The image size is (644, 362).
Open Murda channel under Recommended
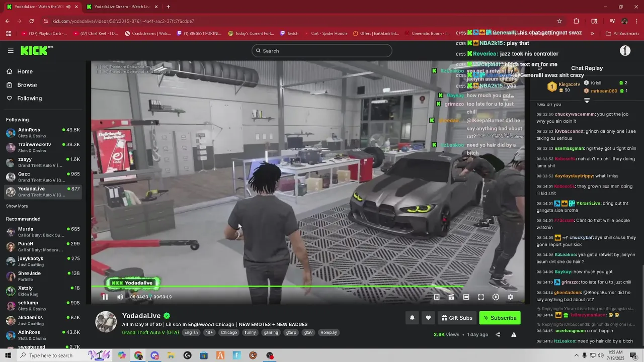[43, 232]
